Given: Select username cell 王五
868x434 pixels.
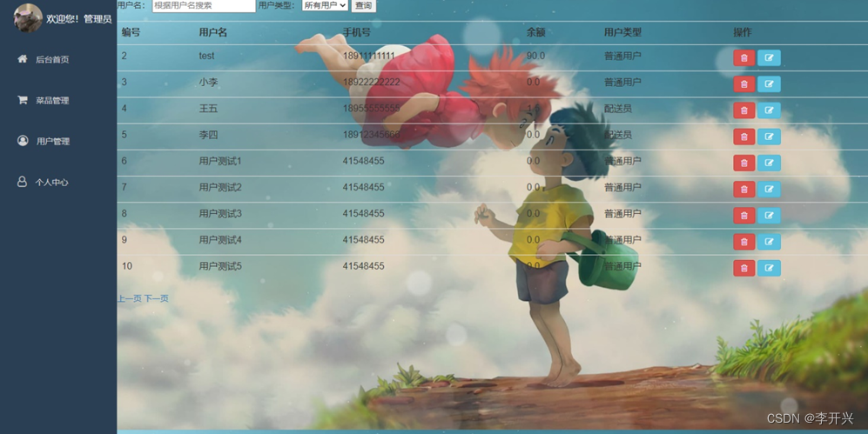Looking at the screenshot, I should [208, 109].
